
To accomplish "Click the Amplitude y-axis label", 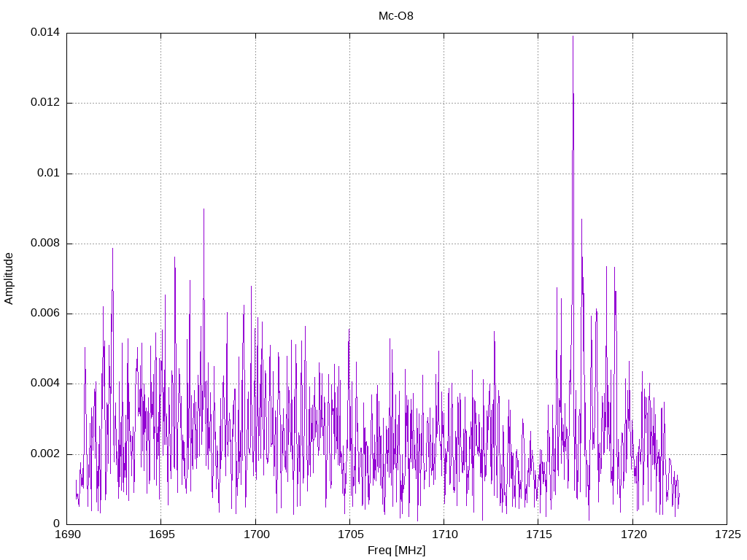I will (x=9, y=279).
